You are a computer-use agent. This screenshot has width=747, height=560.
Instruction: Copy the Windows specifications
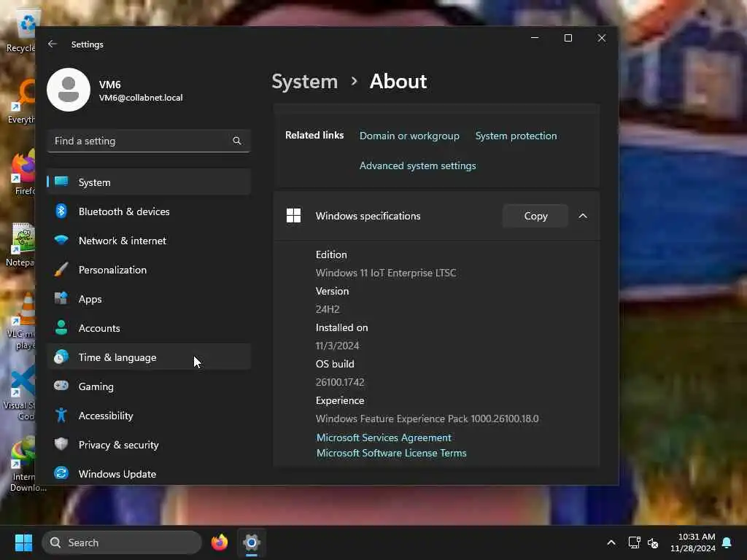tap(535, 216)
